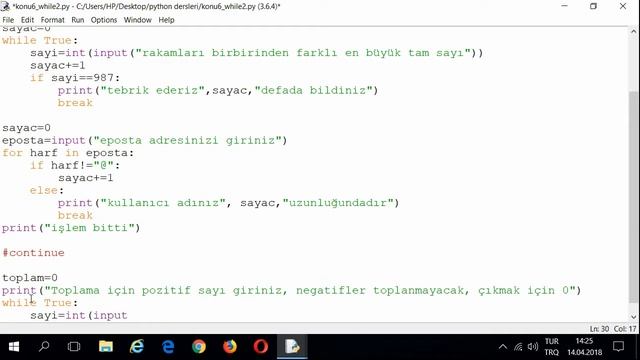Viewport: 640px width, 360px height.
Task: Click the "#continue" comment line
Action: click(33, 253)
